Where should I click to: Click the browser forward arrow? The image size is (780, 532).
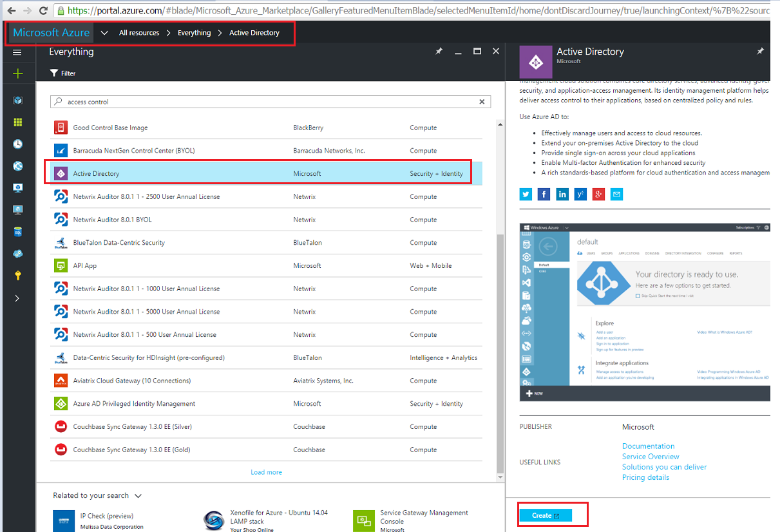pos(27,11)
